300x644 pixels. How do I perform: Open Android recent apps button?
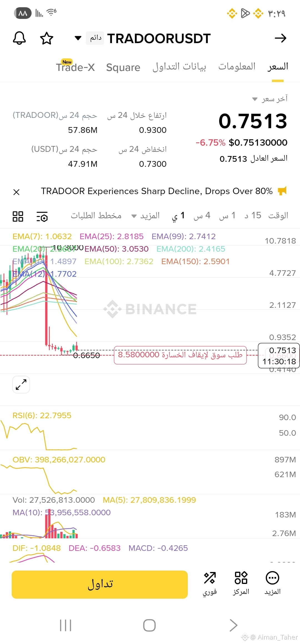click(66, 625)
